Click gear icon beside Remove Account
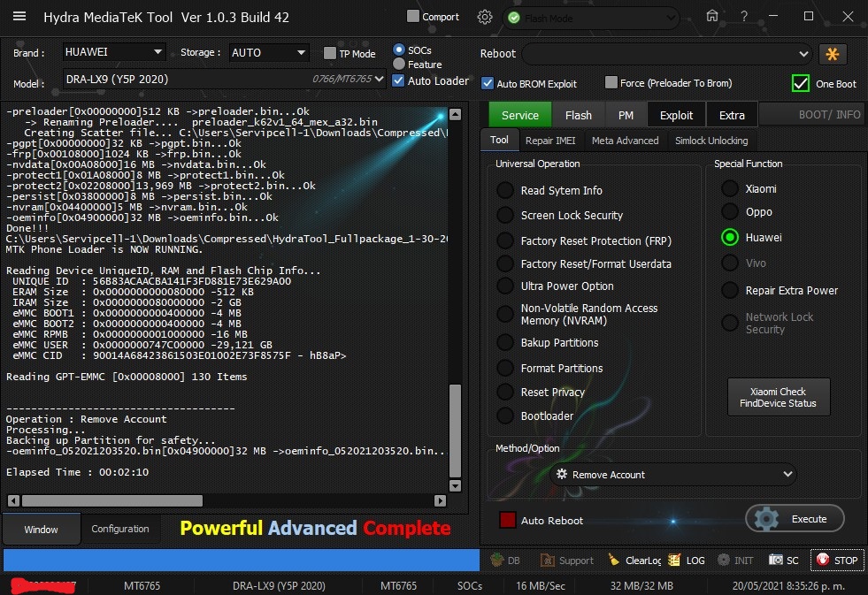Image resolution: width=868 pixels, height=595 pixels. [562, 474]
